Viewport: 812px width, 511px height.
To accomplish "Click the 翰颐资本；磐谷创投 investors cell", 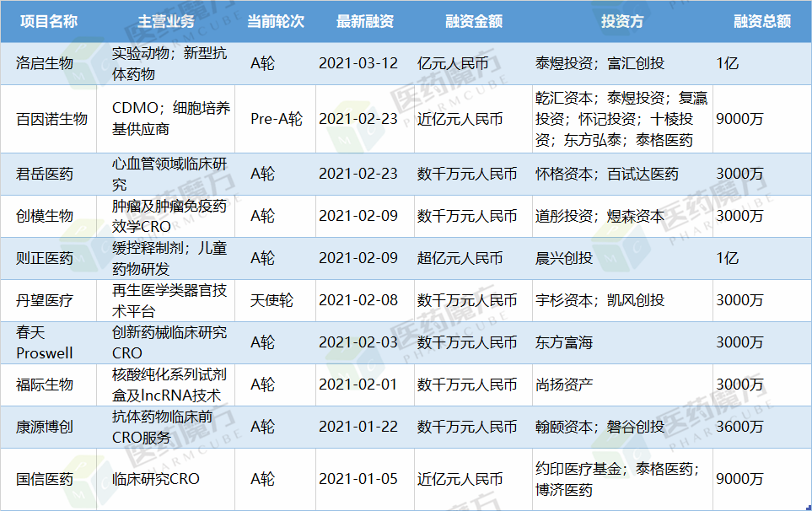I will coord(622,428).
